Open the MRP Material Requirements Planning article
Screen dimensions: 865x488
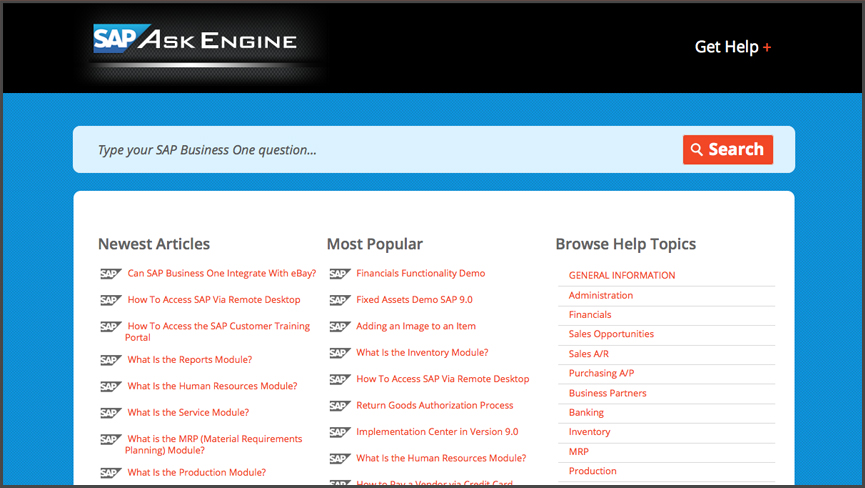[x=213, y=444]
